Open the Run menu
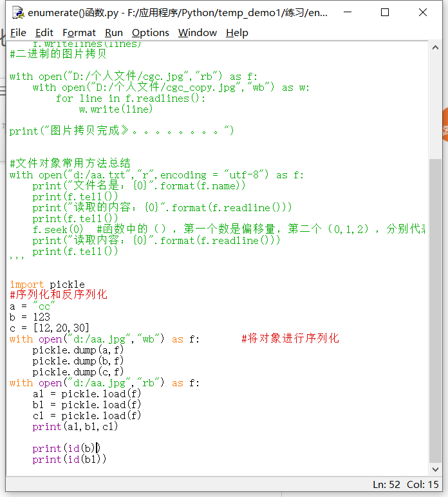Screen dimensions: 448x497 pos(114,33)
